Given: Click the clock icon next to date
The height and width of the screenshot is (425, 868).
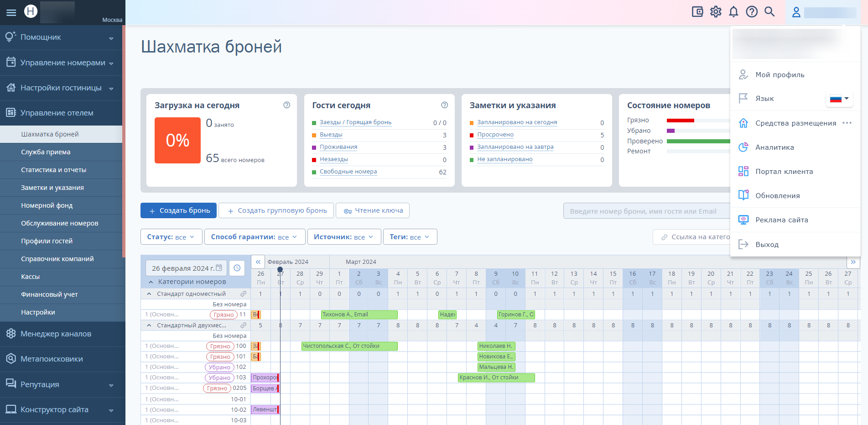Looking at the screenshot, I should click(237, 268).
